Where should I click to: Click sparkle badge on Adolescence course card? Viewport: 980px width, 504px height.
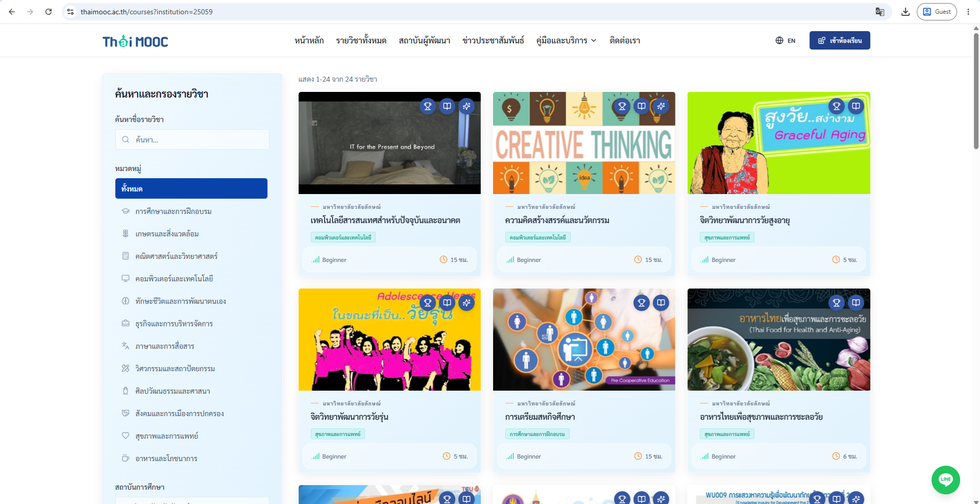(467, 303)
